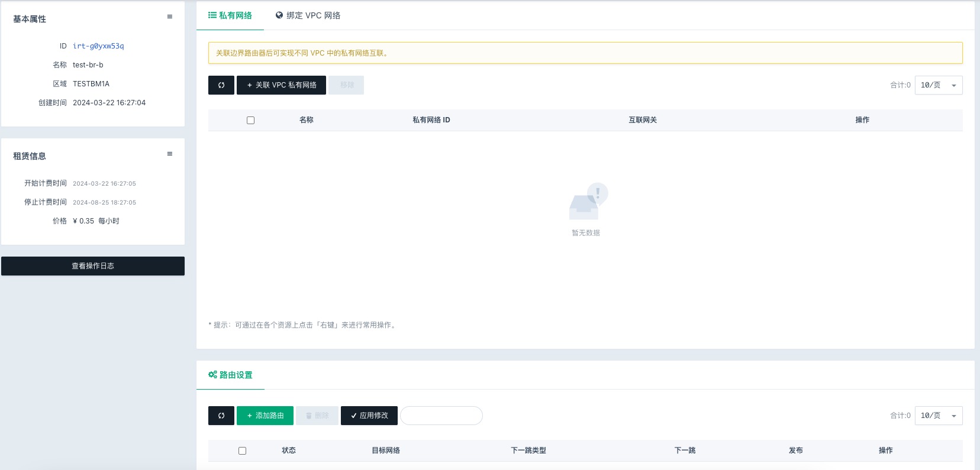This screenshot has height=470, width=980.
Task: Switch to the 私有网络 tab
Action: 230,15
